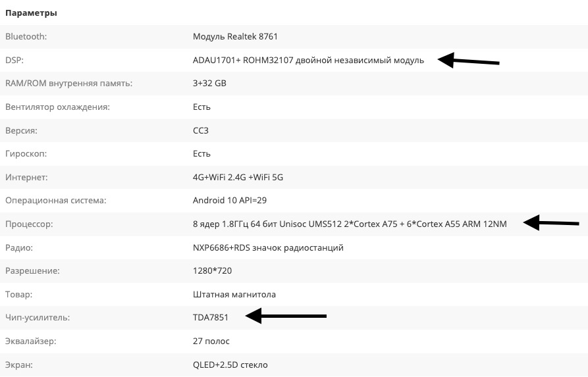This screenshot has width=588, height=377.
Task: Click the "NXP6686+RDS значок радиостанций" value
Action: tap(268, 248)
